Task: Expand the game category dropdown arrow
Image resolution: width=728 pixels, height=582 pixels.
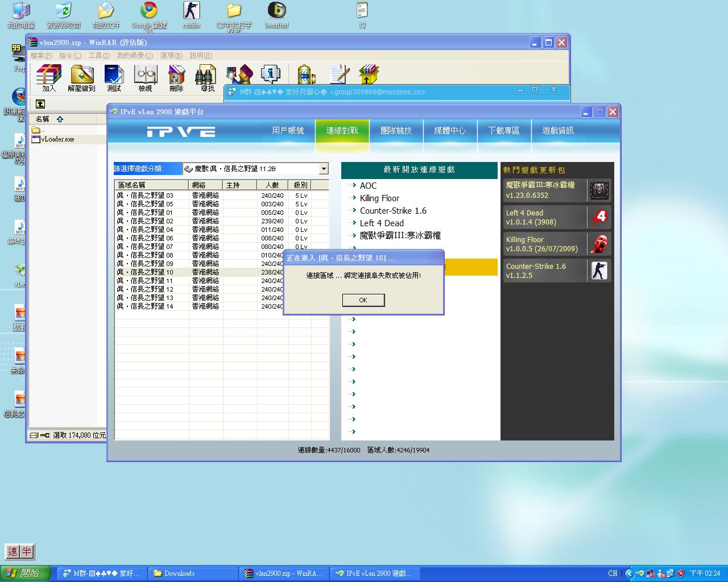Action: (x=323, y=169)
